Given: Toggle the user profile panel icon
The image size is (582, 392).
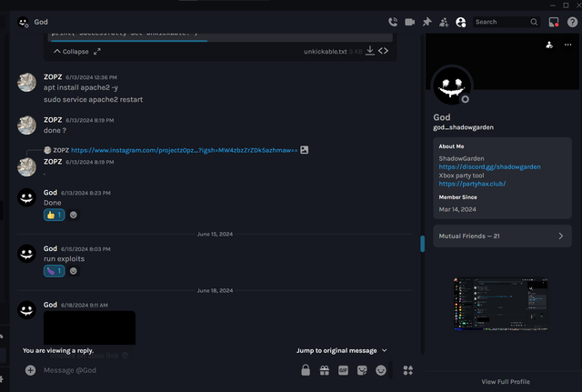Looking at the screenshot, I should click(461, 22).
